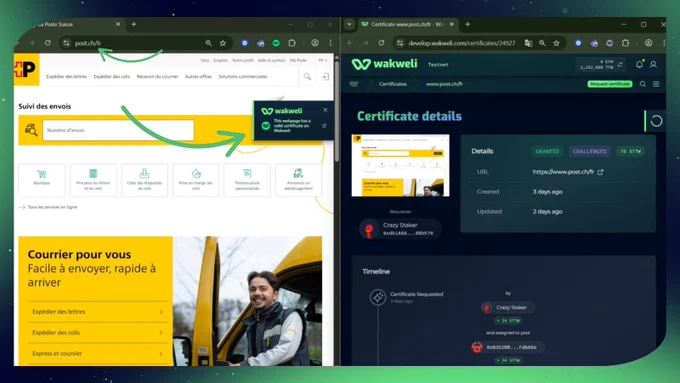Open Prise en charge des colis tile
The image size is (680, 383).
click(x=196, y=180)
